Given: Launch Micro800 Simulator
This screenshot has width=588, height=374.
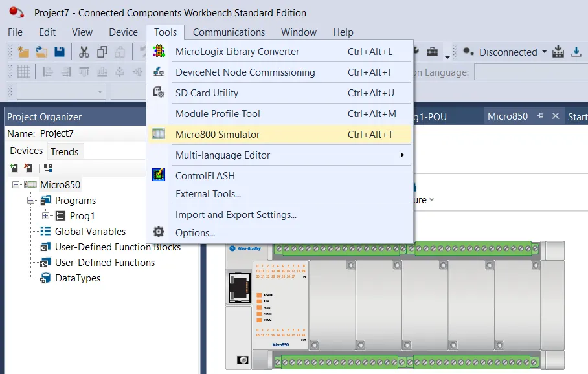Looking at the screenshot, I should [x=280, y=134].
